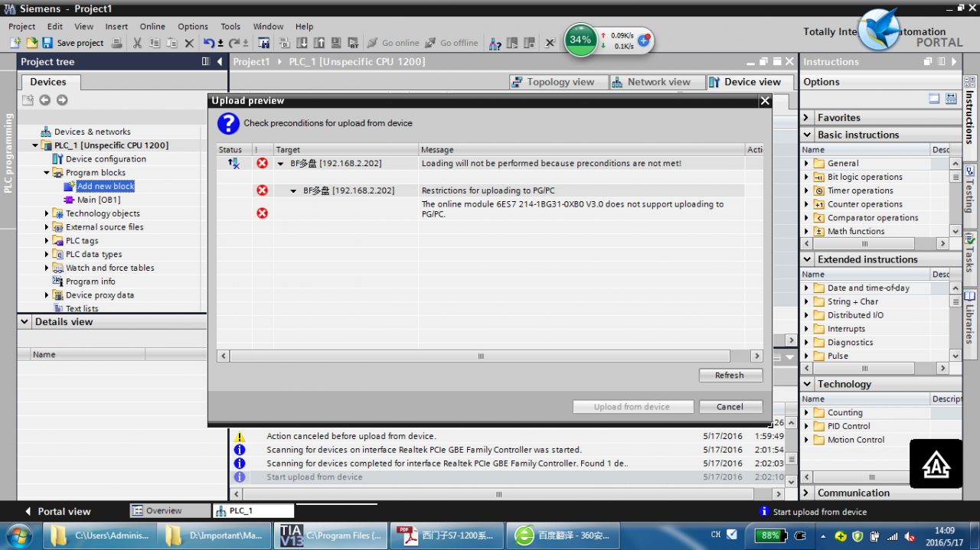
Task: Cut selection with the scissors icon
Action: coord(137,43)
